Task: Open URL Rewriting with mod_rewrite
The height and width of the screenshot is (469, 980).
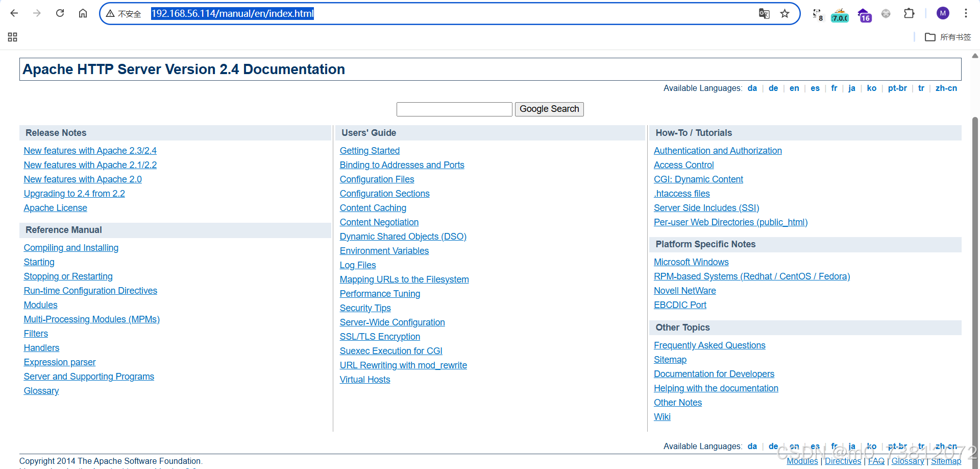Action: (403, 365)
